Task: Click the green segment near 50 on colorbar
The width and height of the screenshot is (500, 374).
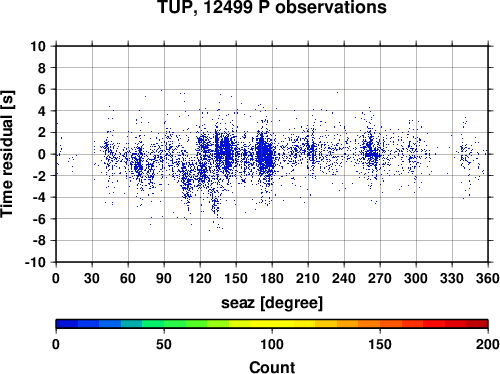Action: click(164, 324)
